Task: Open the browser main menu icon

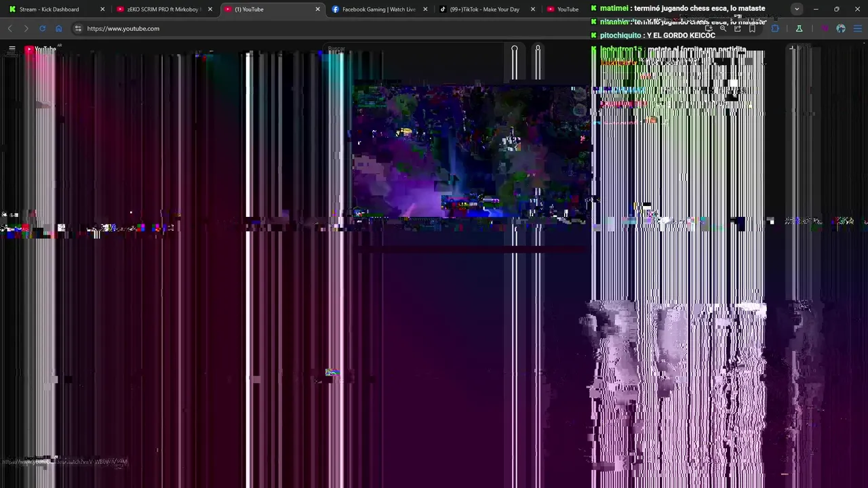Action: (x=857, y=28)
